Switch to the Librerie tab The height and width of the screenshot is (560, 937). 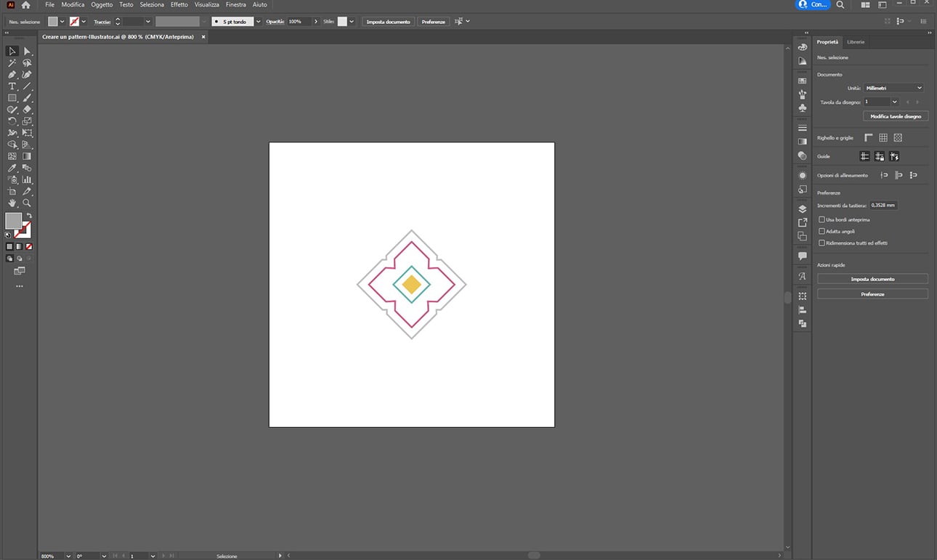[855, 41]
